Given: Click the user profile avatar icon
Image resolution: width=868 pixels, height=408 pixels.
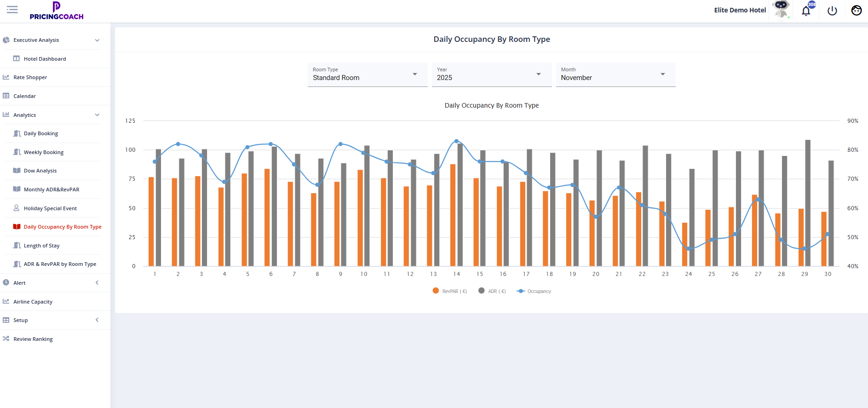Looking at the screenshot, I should [x=856, y=11].
